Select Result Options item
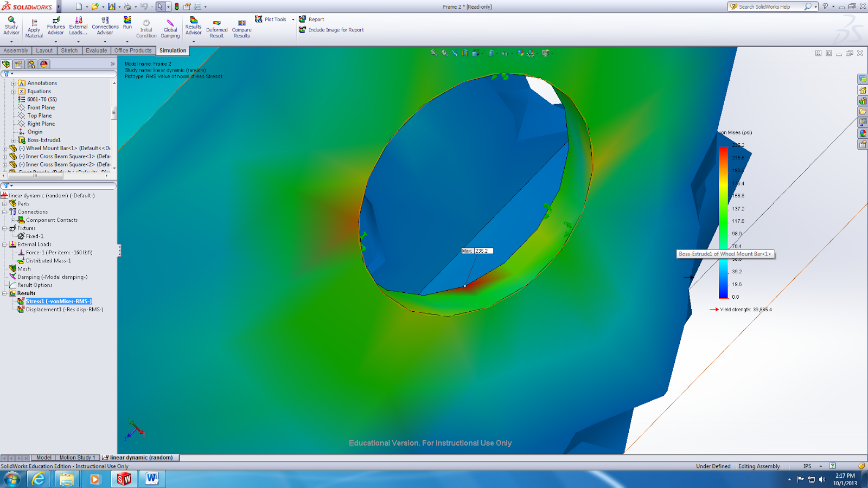The width and height of the screenshot is (868, 488). click(35, 285)
